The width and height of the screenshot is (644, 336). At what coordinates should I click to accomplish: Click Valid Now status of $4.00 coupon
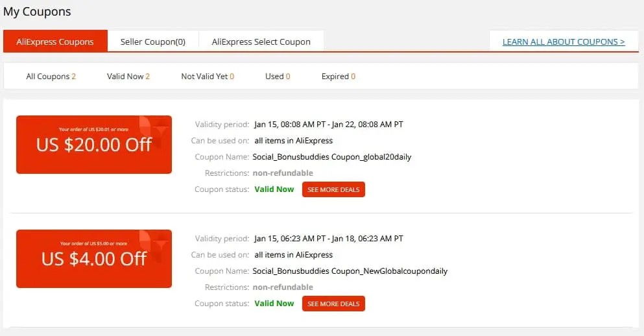point(274,304)
